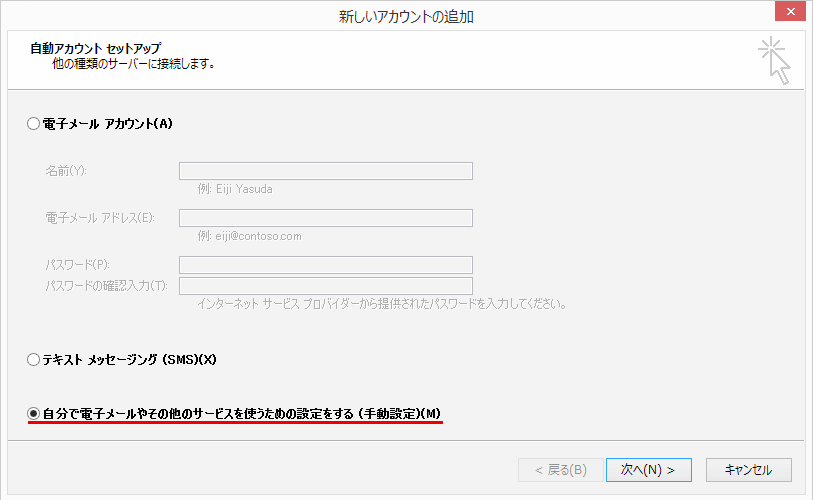
Task: Click the 名前(Y) input field
Action: [326, 171]
